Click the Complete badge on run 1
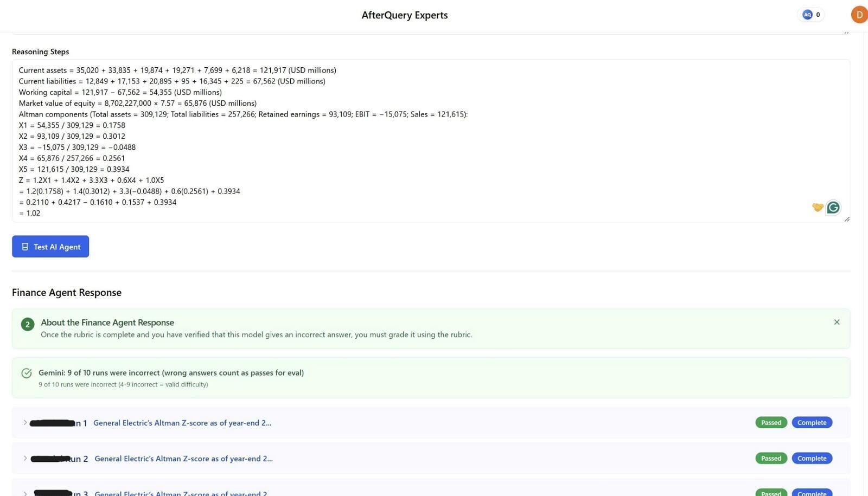The height and width of the screenshot is (496, 868). coord(812,423)
